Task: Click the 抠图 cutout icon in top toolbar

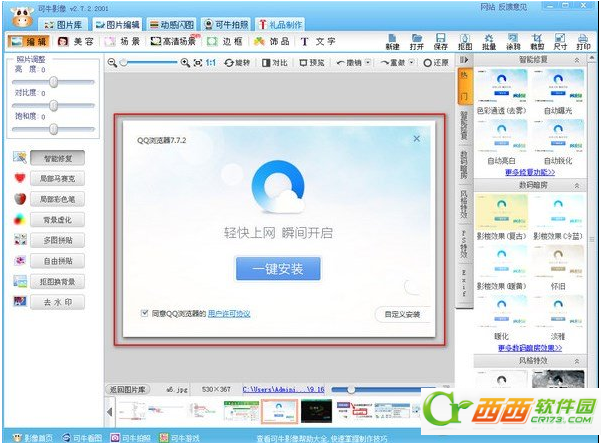Action: tap(465, 42)
